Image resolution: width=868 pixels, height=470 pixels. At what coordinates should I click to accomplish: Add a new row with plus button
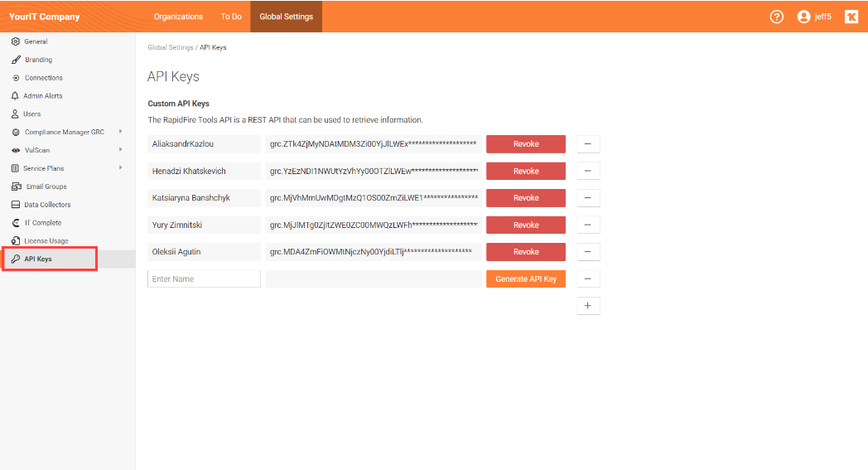point(587,306)
